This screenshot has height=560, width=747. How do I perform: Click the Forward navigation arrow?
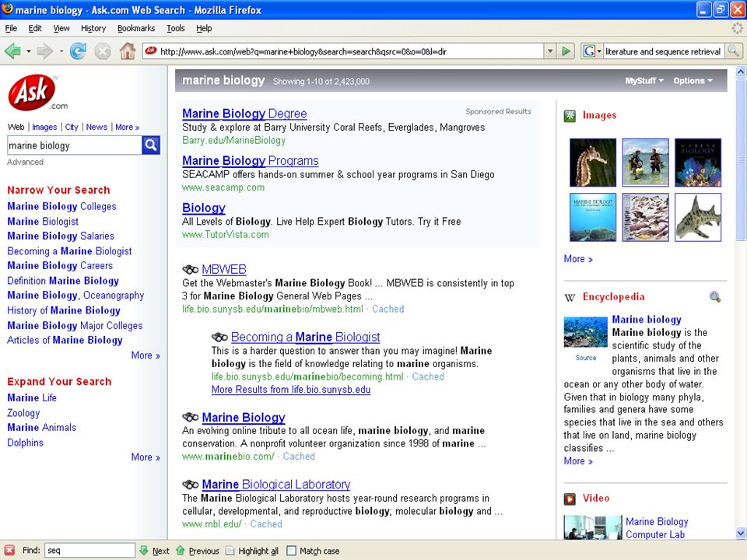pos(45,51)
